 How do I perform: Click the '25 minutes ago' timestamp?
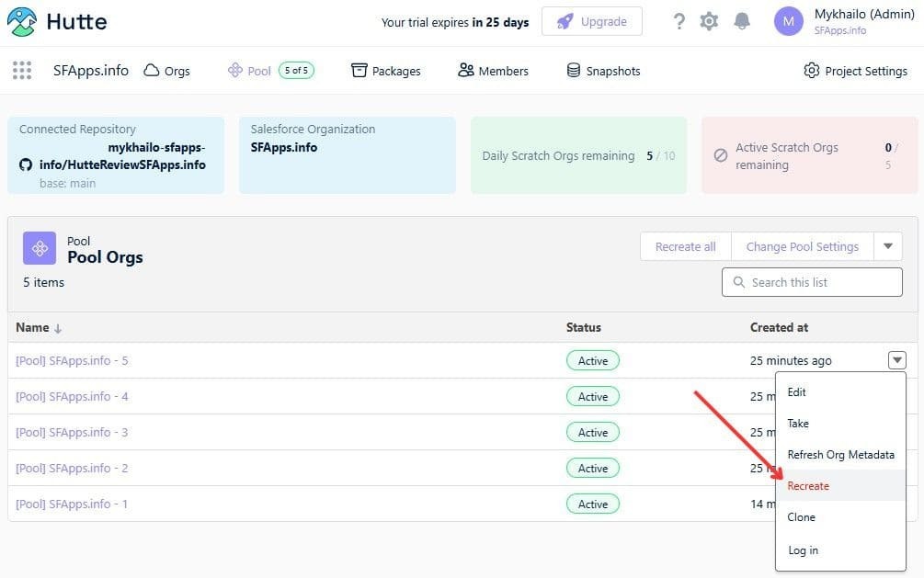point(791,360)
